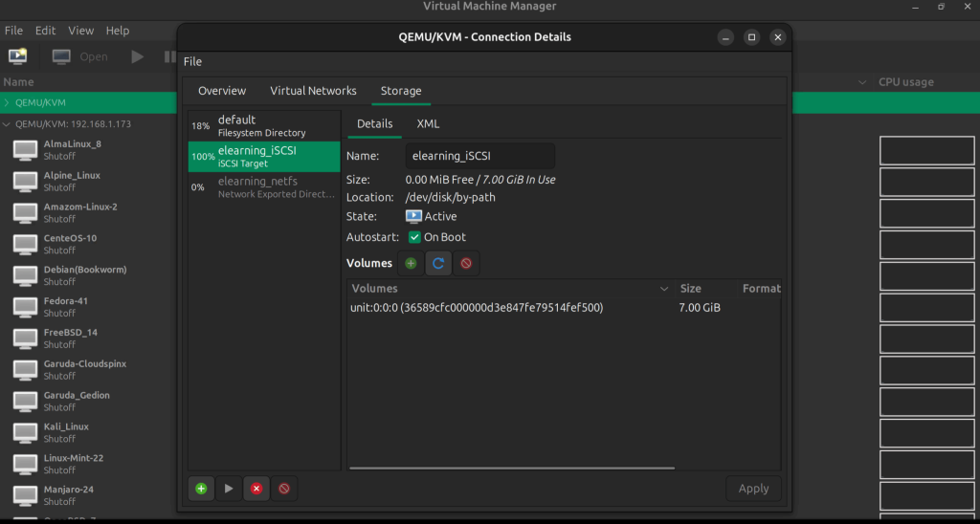Click the Active state monitor icon
980x524 pixels.
tap(413, 217)
